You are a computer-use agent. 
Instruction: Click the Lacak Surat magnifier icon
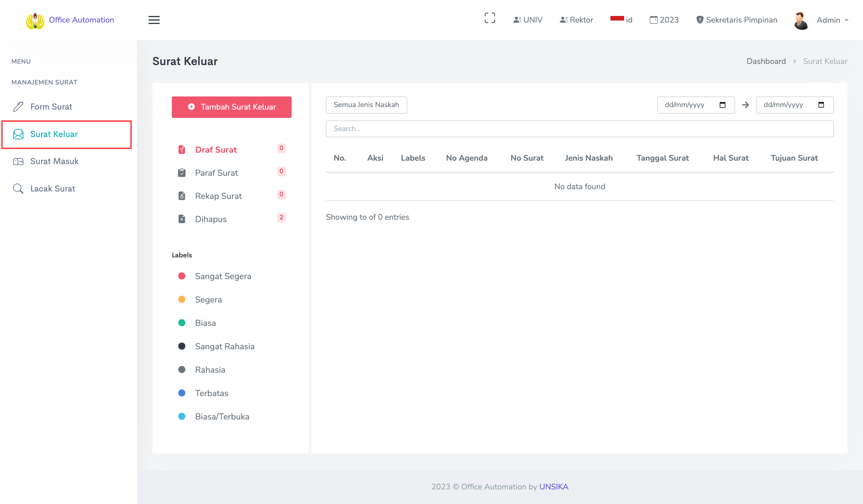pos(18,189)
